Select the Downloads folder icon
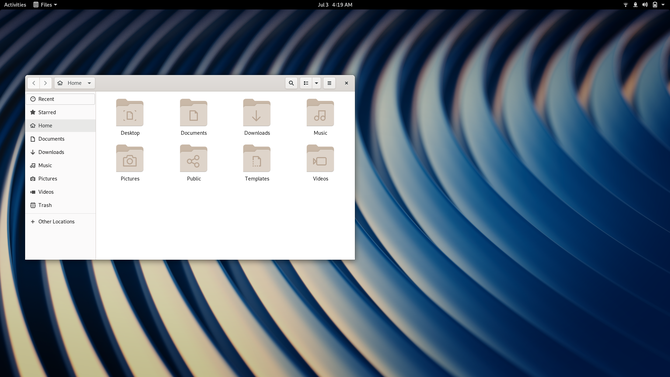This screenshot has width=670, height=377. pos(257,113)
